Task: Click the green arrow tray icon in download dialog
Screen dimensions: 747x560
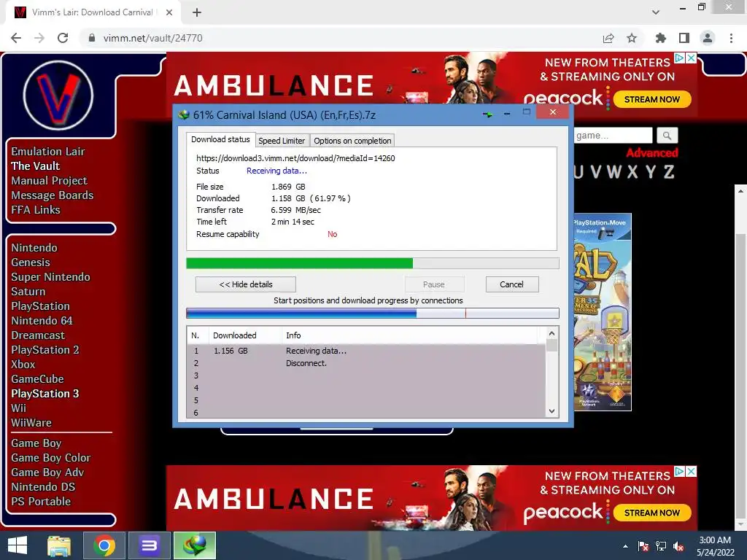Action: [x=488, y=114]
